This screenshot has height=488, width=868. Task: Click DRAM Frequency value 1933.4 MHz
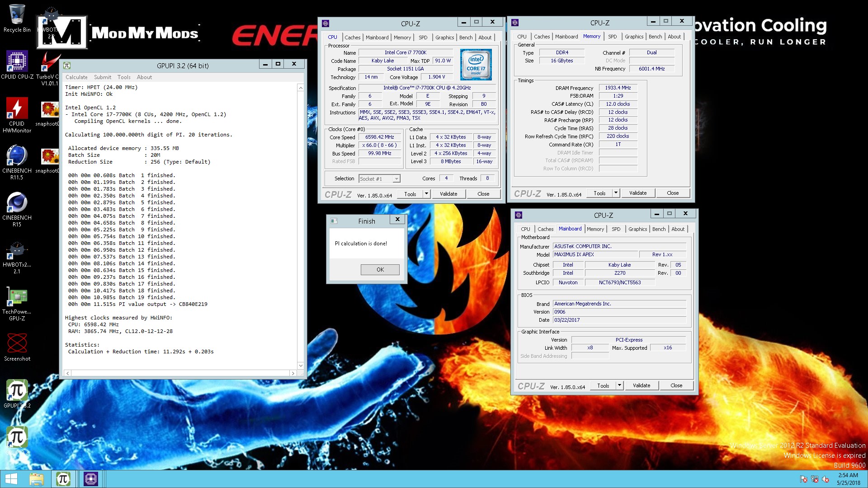coord(618,88)
